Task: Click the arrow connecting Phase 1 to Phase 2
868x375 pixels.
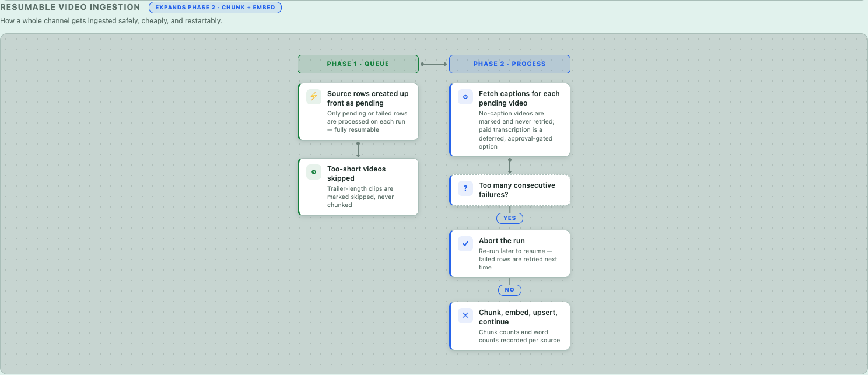Action: [x=434, y=64]
